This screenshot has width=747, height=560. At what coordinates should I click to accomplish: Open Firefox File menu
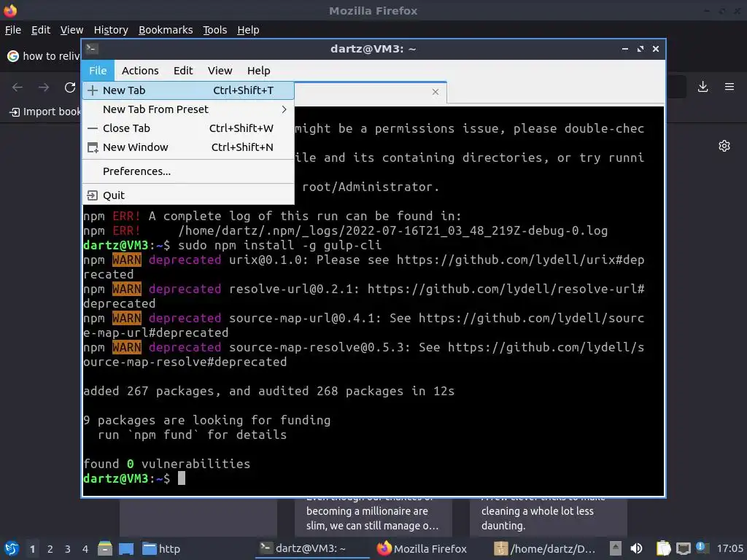13,30
